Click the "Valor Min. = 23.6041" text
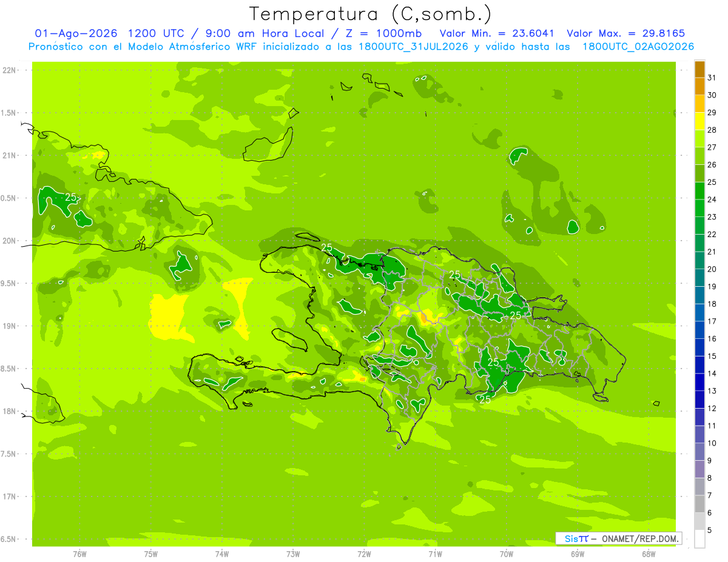728x562 pixels. 496,33
